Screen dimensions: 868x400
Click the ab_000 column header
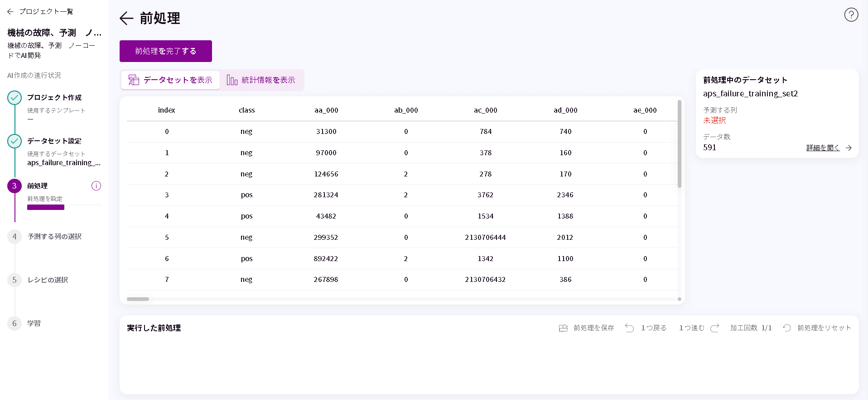(x=406, y=110)
